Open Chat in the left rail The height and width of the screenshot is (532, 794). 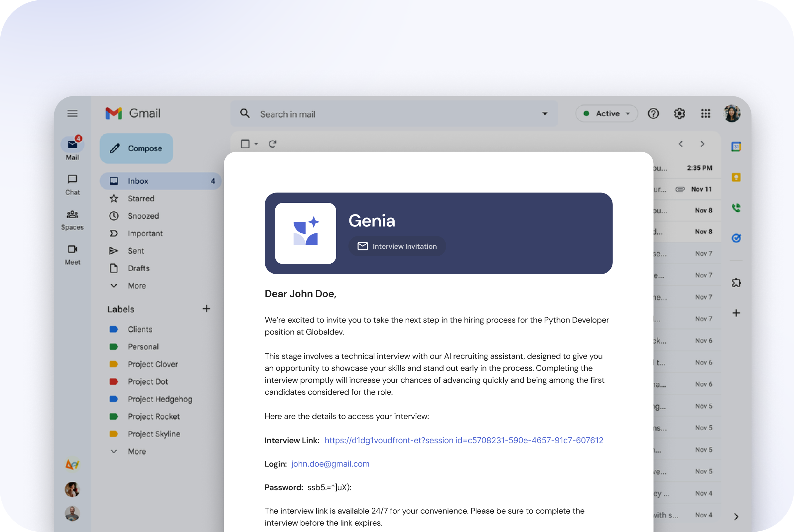click(72, 185)
